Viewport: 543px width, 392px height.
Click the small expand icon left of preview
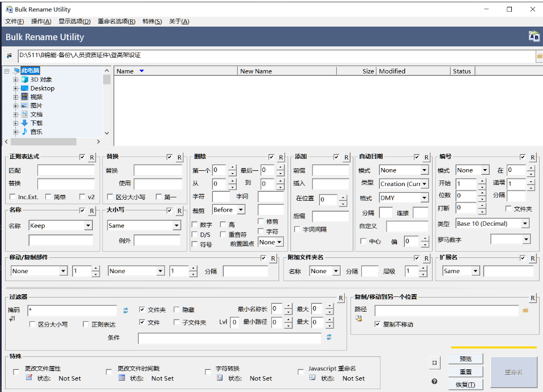[434, 363]
